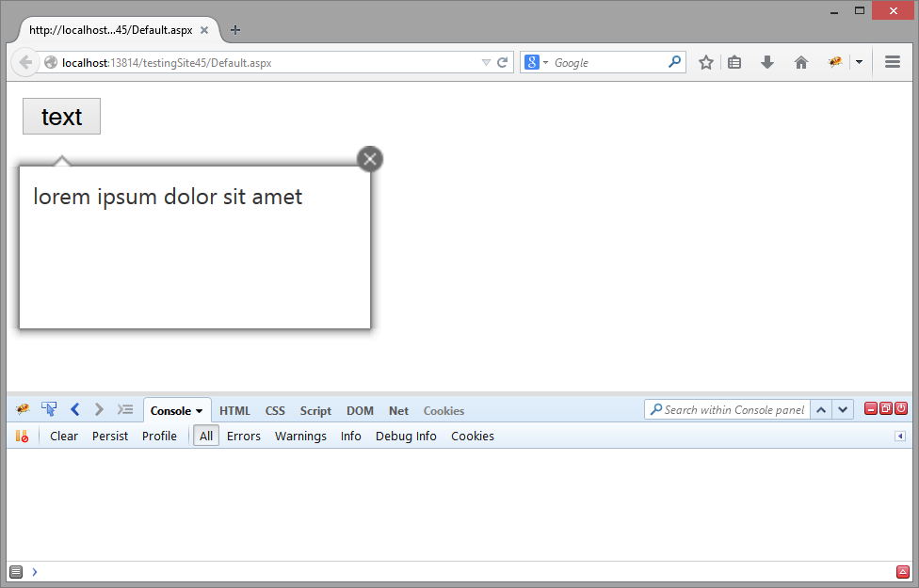Close the popover with the X circle

pos(370,159)
